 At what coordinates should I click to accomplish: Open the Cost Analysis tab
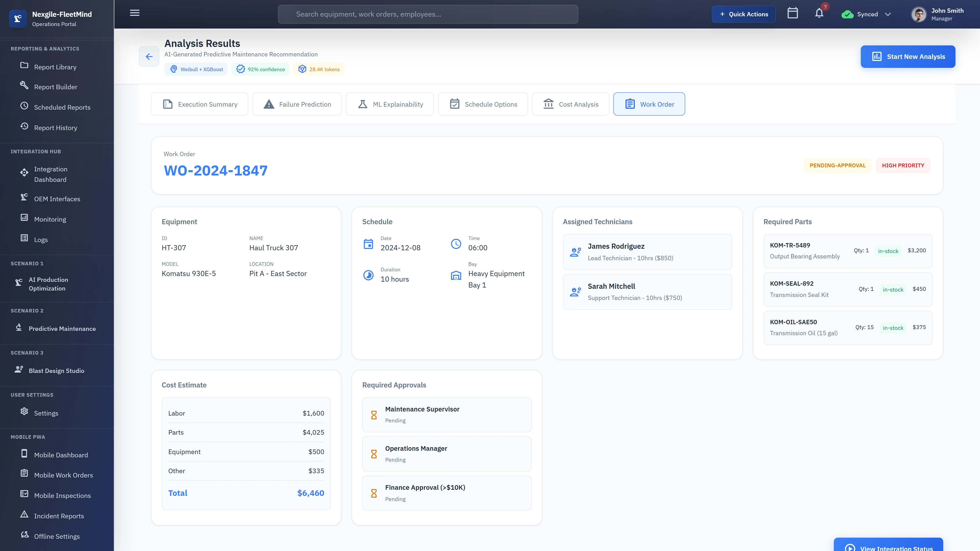pos(570,104)
